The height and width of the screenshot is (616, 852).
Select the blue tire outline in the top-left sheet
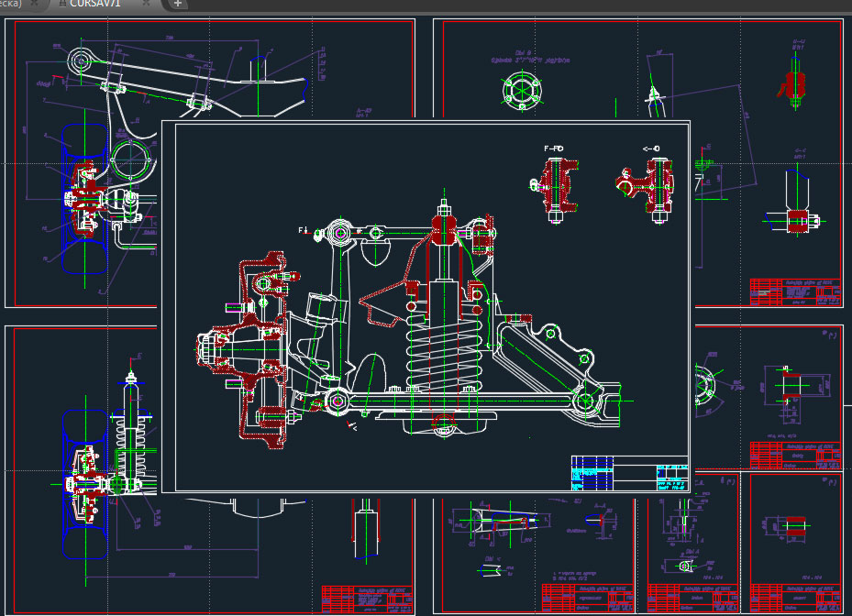84,199
